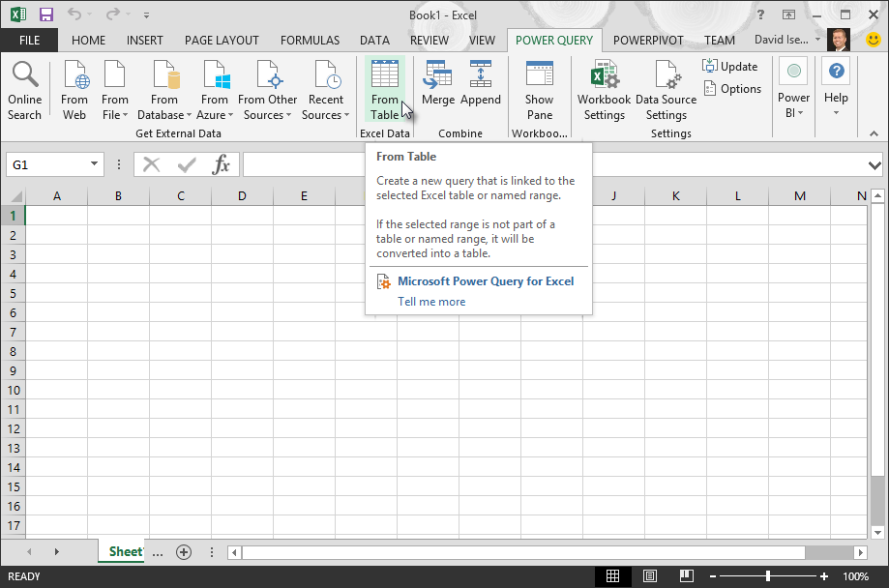Open the FORMULAS ribbon tab
This screenshot has height=588, width=889.
[310, 41]
